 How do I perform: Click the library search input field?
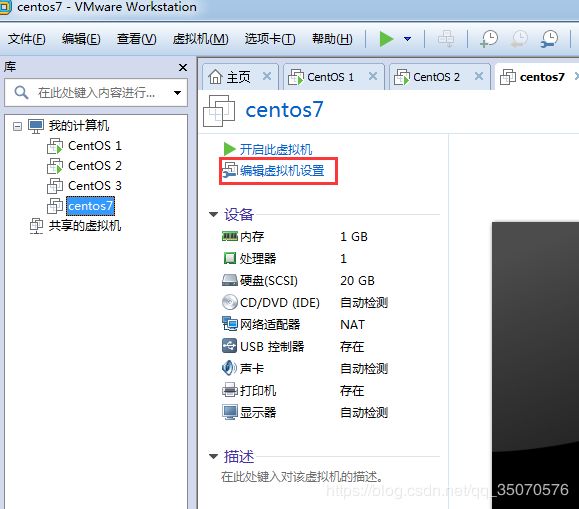pos(96,92)
